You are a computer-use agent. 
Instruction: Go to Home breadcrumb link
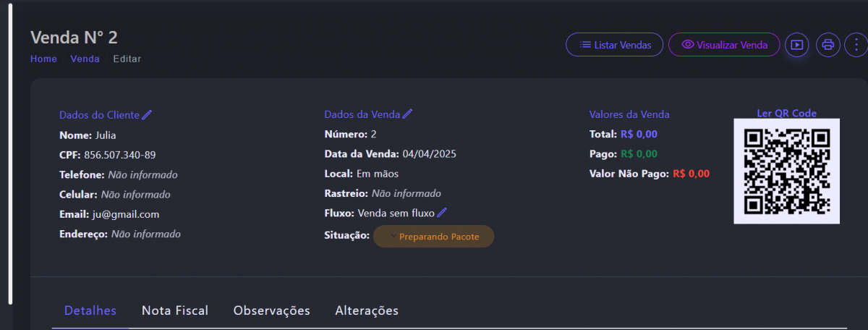(x=43, y=59)
